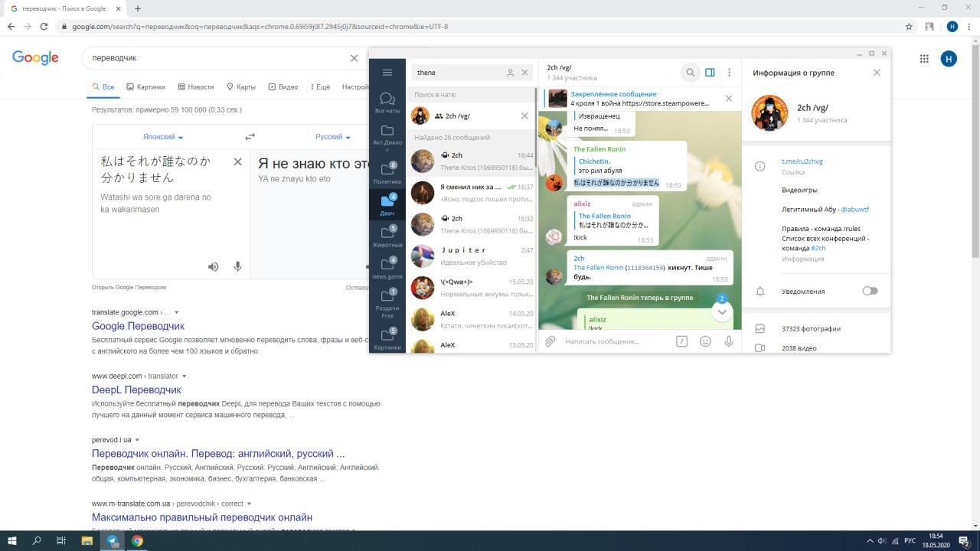The width and height of the screenshot is (980, 551).
Task: Open the 'Раздачи Free' chat folder
Action: coord(387,303)
